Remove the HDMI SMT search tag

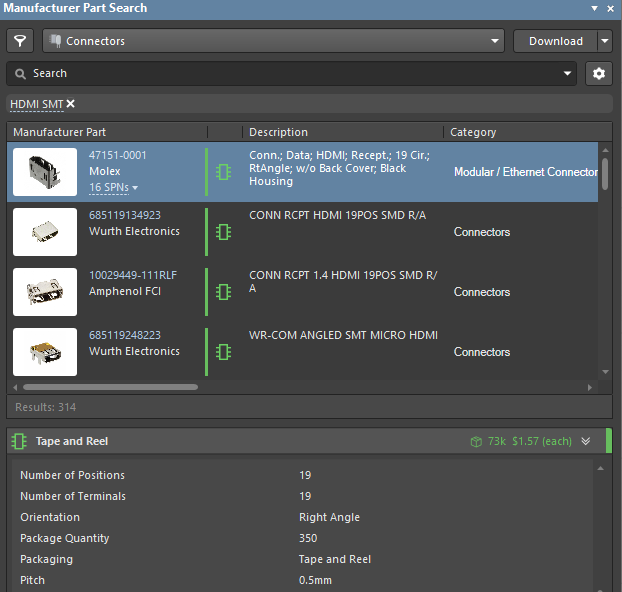tap(71, 104)
